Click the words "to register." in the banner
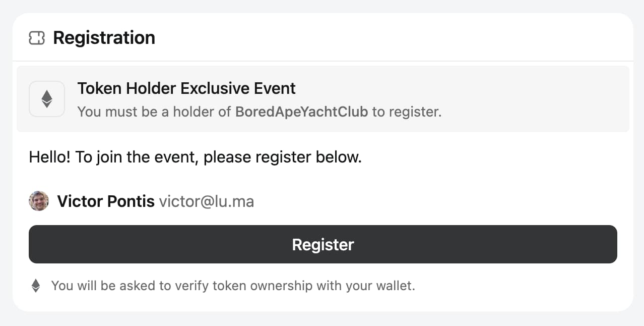The height and width of the screenshot is (326, 644). pos(407,112)
